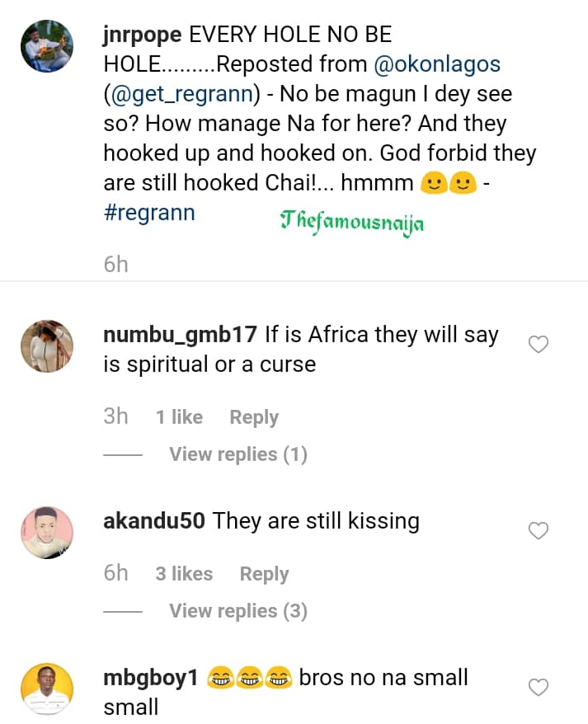Expand View replies (3)
This screenshot has width=588, height=724.
tap(238, 611)
